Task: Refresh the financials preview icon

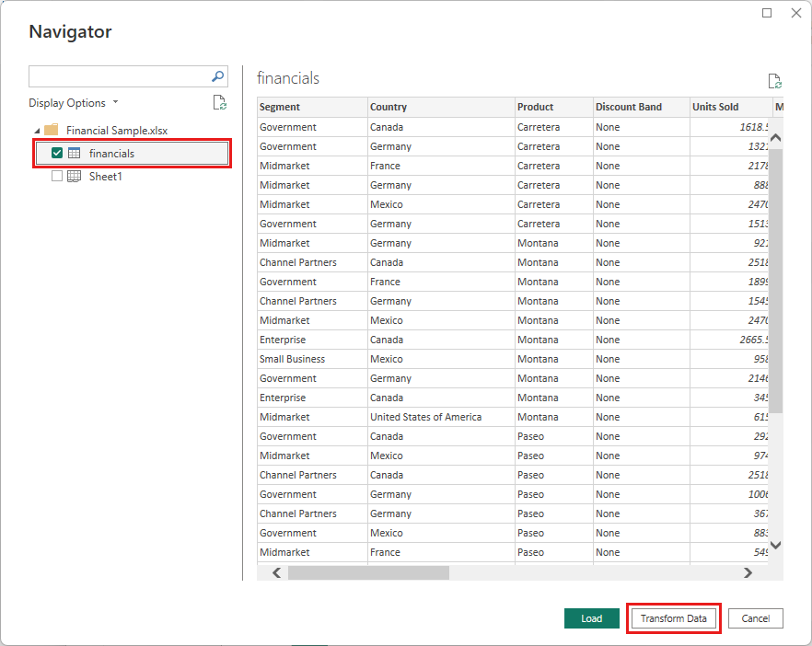Action: tap(775, 81)
